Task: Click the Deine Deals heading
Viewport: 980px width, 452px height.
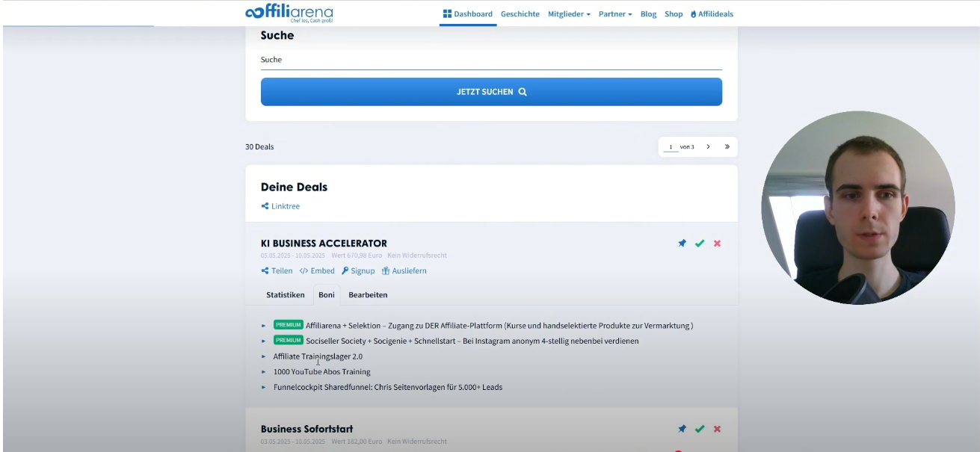Action: [x=294, y=187]
